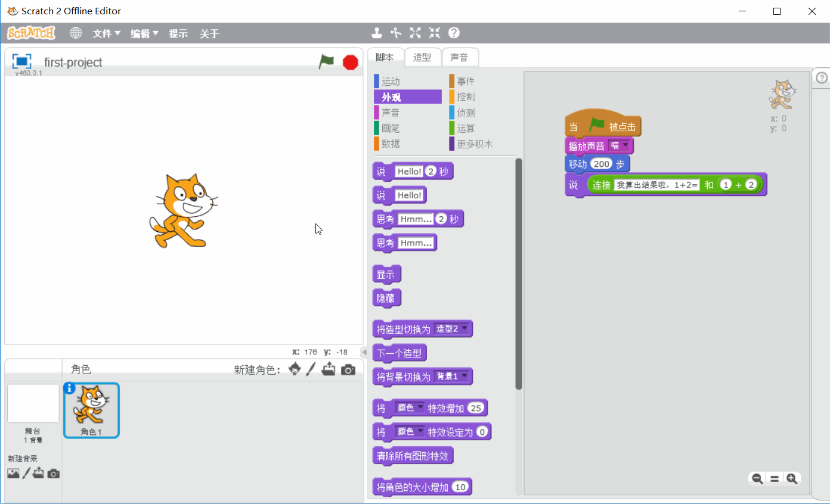Viewport: 830px width, 504px height.
Task: Open block help question mark tool
Action: 454,33
